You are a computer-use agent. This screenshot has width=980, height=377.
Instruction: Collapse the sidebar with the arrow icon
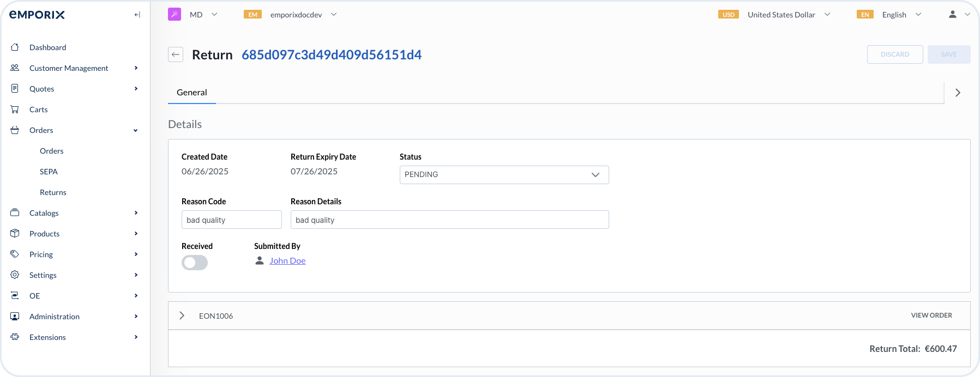[137, 15]
